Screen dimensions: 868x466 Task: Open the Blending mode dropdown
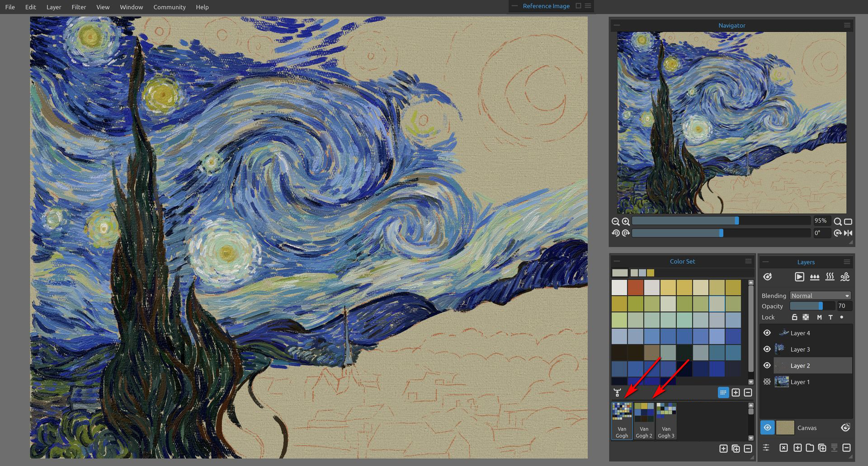[x=821, y=295]
